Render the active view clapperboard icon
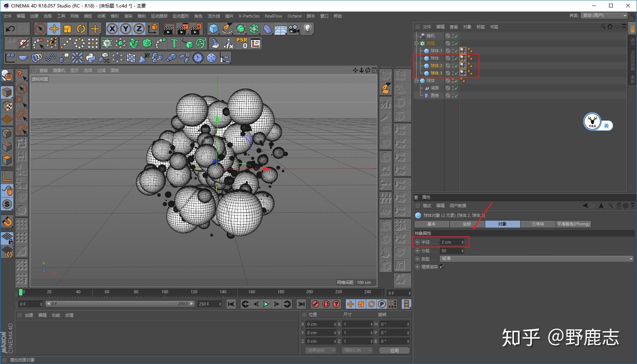The width and height of the screenshot is (637, 364). pyautogui.click(x=169, y=29)
